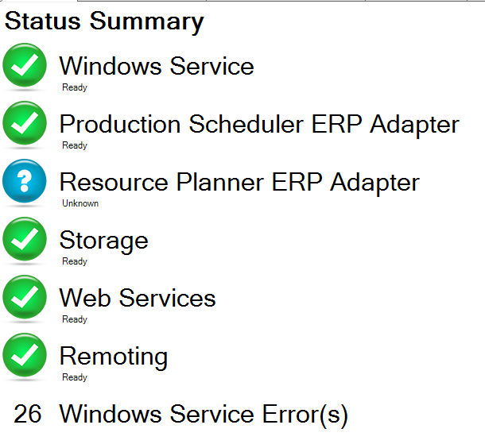Click the error count number 26
The height and width of the screenshot is (448, 485).
[x=27, y=414]
